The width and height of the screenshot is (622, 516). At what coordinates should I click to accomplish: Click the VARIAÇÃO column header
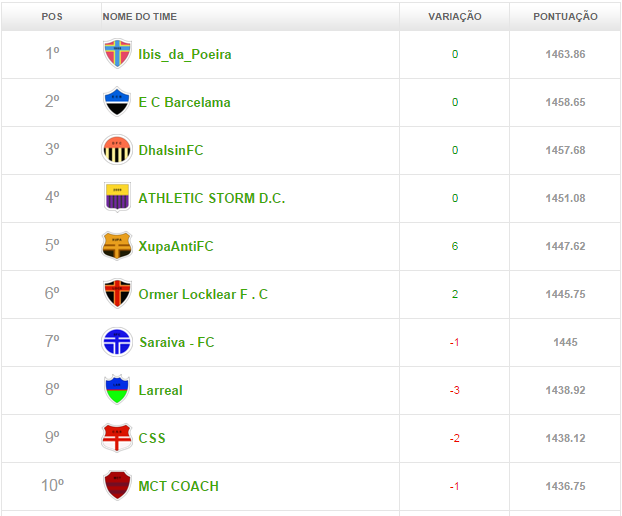pos(455,17)
